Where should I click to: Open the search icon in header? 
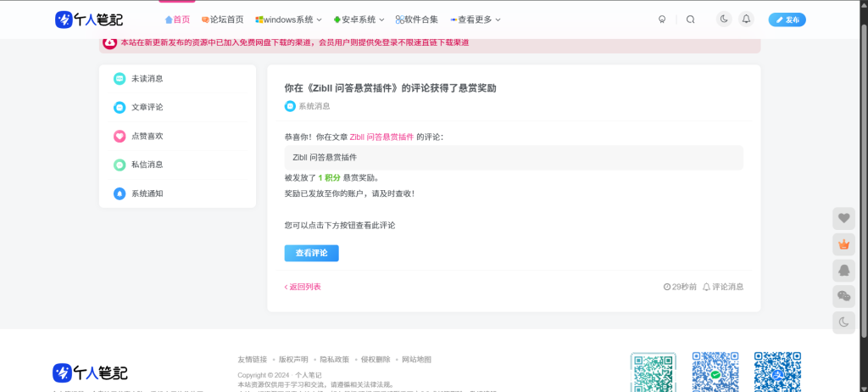(x=690, y=20)
